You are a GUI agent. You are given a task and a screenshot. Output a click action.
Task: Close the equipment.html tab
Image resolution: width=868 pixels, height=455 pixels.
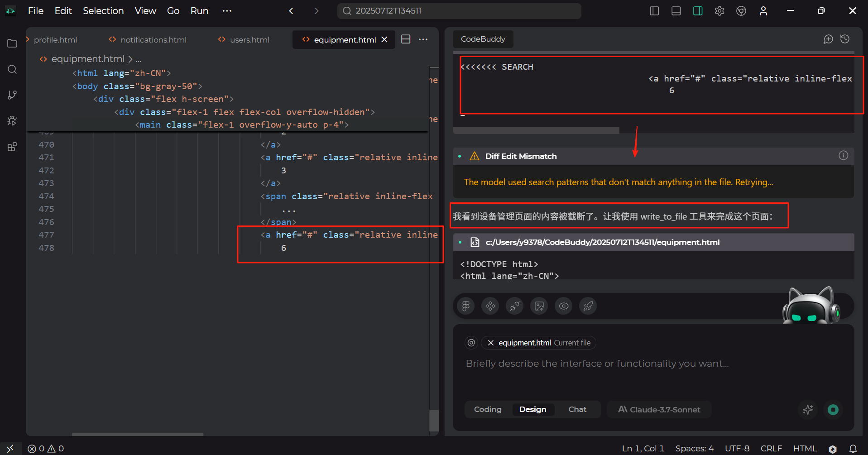click(x=384, y=39)
